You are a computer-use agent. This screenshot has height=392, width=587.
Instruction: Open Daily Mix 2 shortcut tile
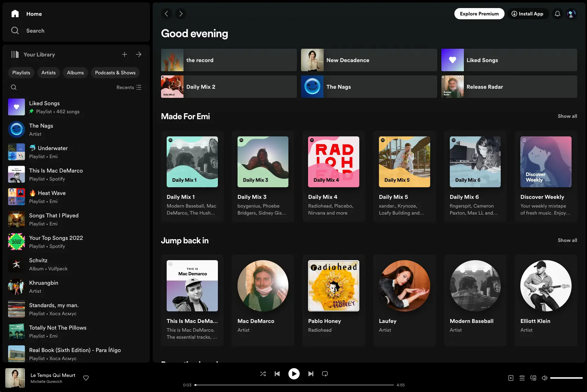(229, 87)
